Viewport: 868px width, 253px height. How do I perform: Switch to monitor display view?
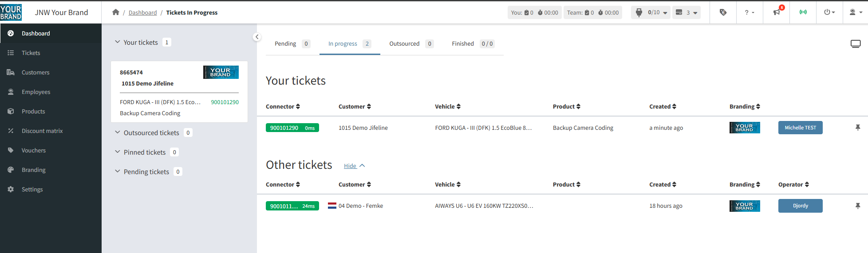coord(855,44)
